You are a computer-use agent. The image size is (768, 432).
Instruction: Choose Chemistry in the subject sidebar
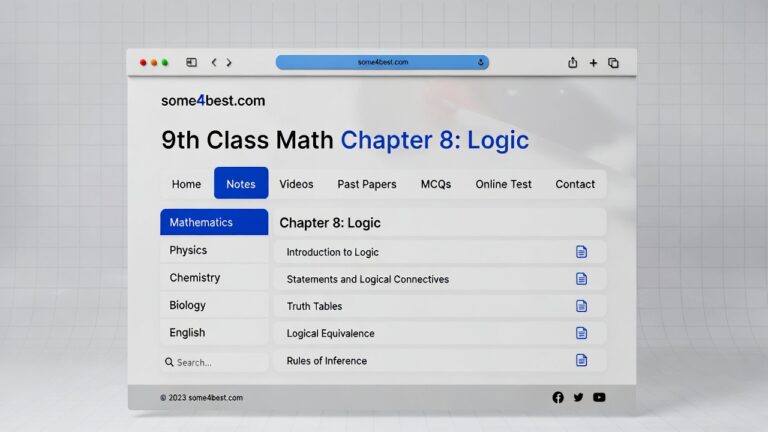pos(214,278)
